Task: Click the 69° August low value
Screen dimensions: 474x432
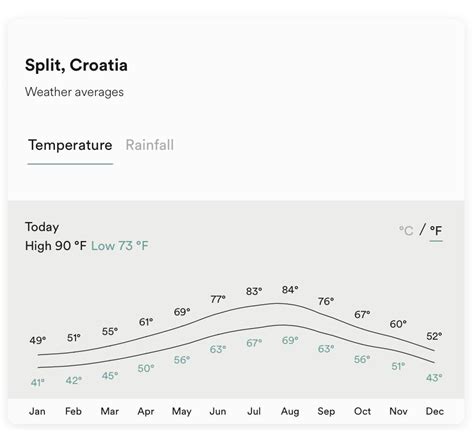Action: 290,340
